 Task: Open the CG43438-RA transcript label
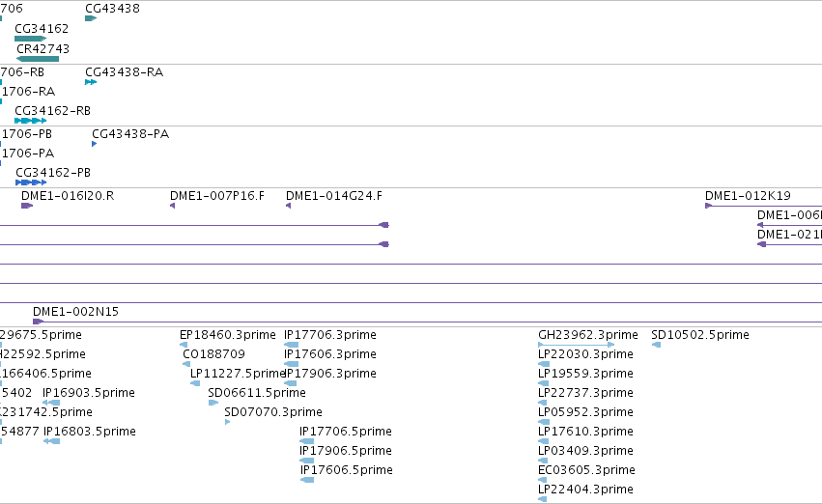point(125,71)
